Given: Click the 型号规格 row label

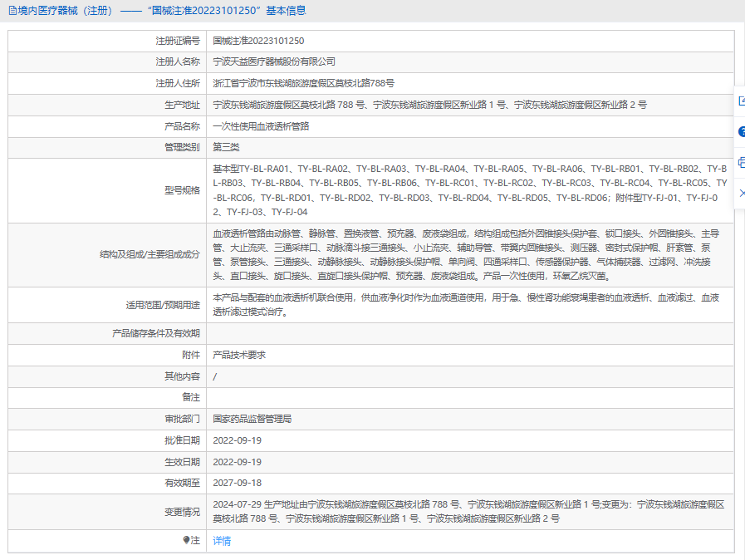Looking at the screenshot, I should coord(182,190).
